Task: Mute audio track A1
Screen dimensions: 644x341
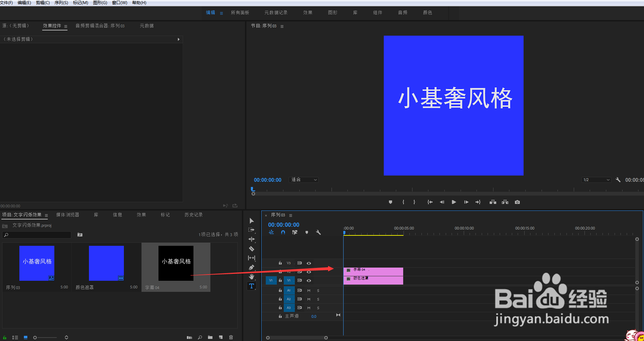Action: click(309, 290)
